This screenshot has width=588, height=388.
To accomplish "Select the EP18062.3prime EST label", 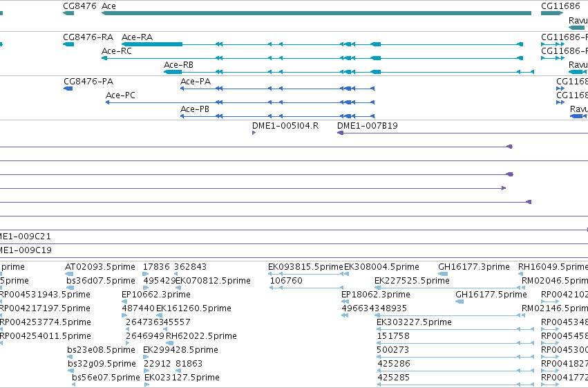I will 376,295.
